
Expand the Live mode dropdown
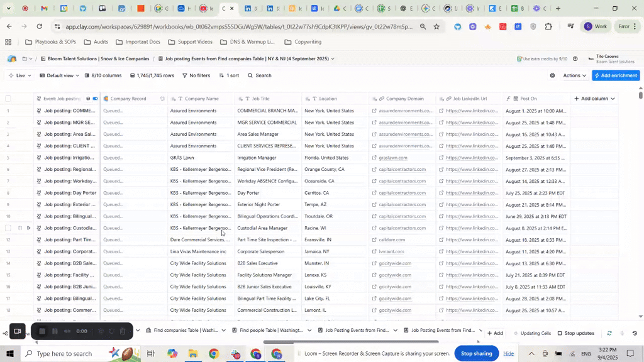pyautogui.click(x=20, y=75)
